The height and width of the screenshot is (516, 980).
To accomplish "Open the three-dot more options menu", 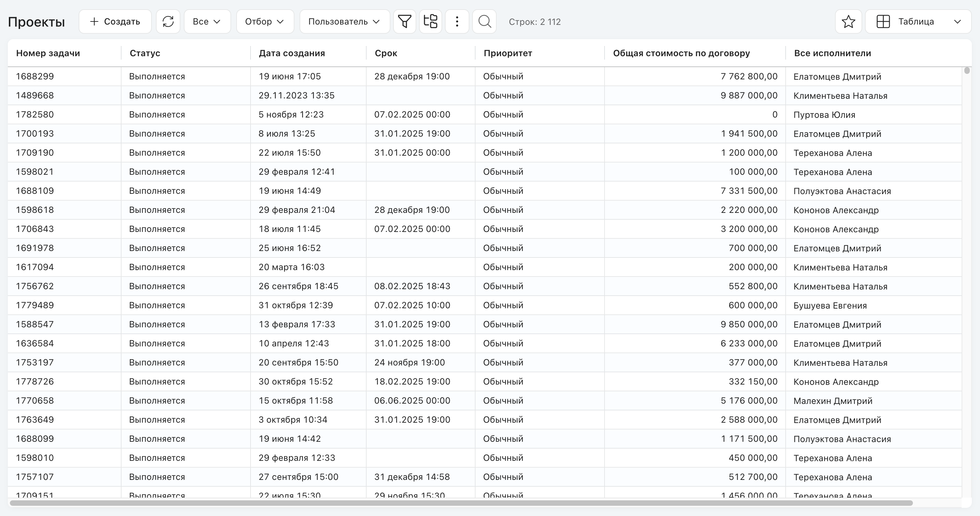I will pos(457,22).
